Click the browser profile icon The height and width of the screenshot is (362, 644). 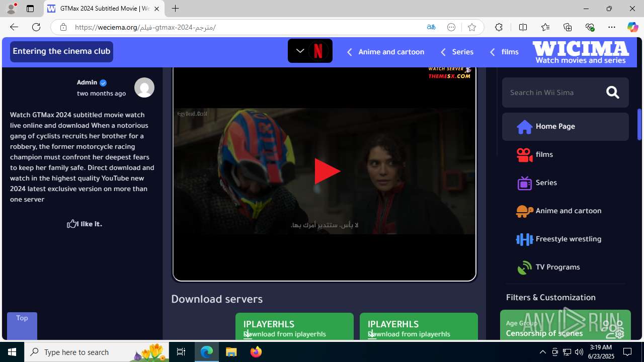coord(11,9)
